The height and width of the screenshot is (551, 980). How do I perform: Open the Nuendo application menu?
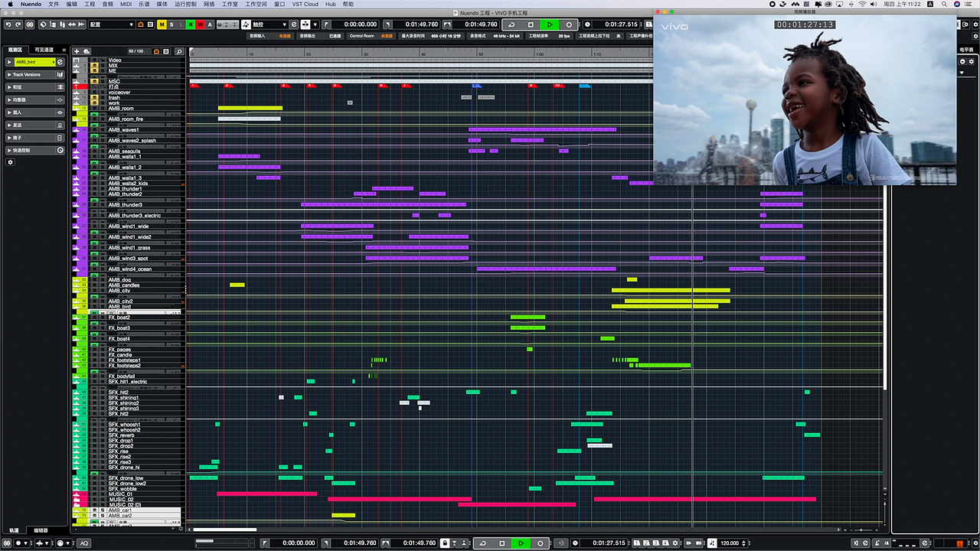[31, 4]
